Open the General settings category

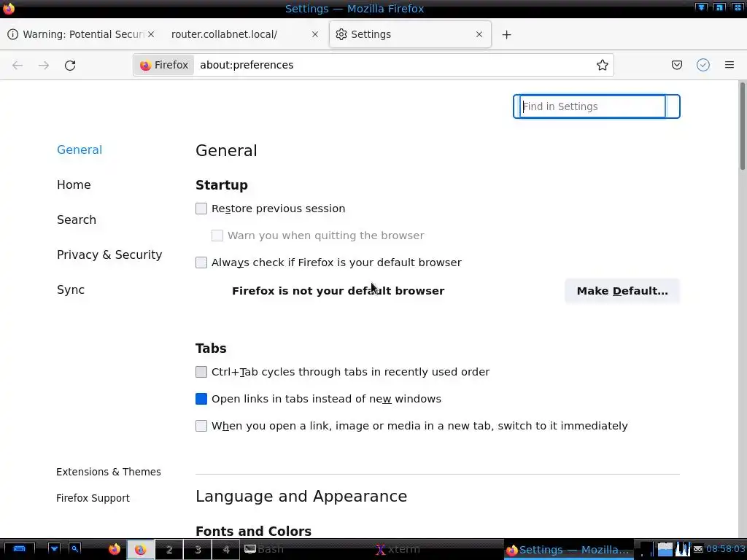coord(80,150)
